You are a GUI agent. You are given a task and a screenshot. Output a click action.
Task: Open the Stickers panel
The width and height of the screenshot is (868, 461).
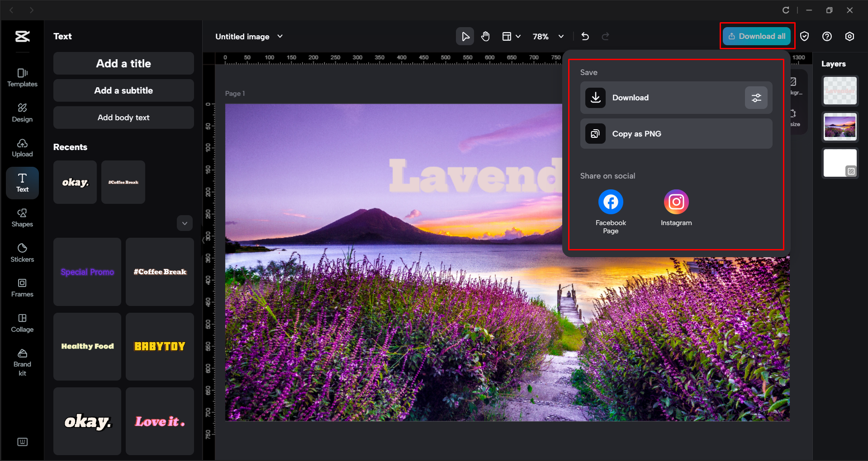coord(22,253)
